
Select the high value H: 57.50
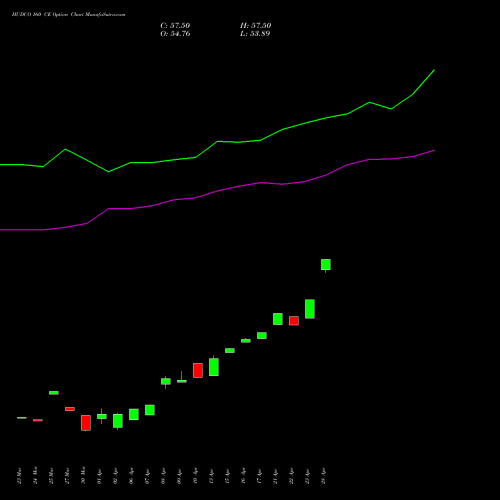256,26
